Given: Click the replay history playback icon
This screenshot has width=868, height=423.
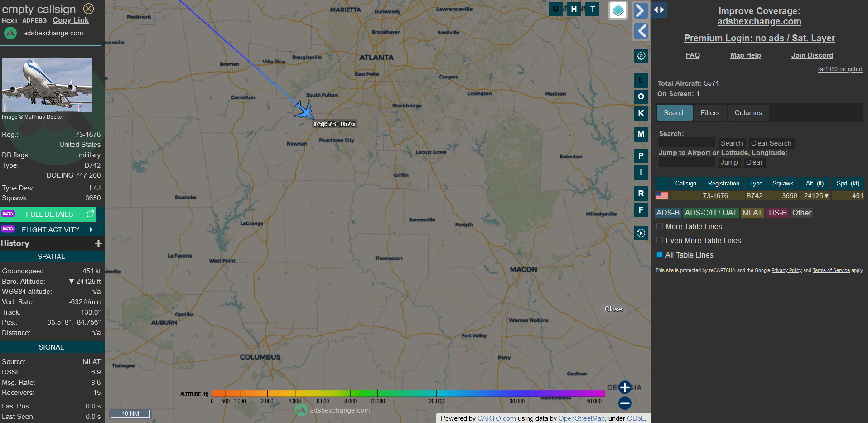Looking at the screenshot, I should click(x=641, y=233).
